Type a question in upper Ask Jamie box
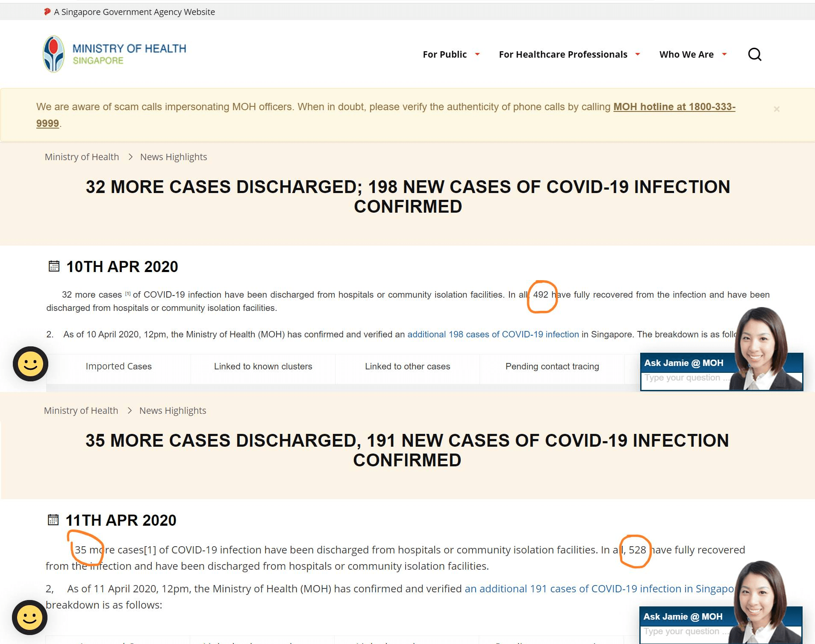The width and height of the screenshot is (815, 644). [x=686, y=378]
